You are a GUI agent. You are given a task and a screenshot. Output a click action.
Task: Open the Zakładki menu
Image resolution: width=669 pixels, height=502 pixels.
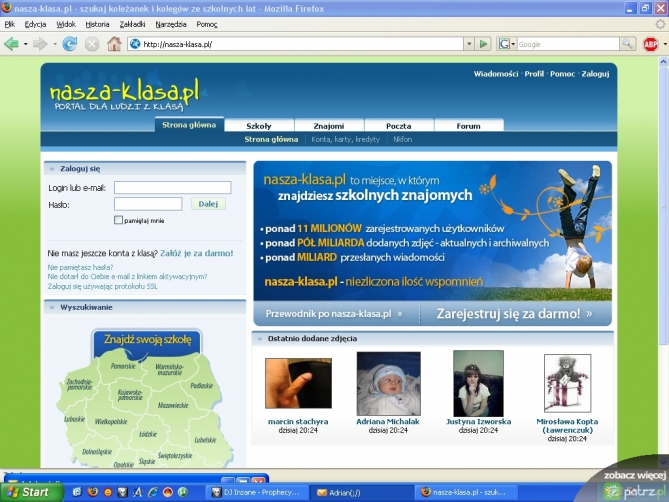coord(131,23)
